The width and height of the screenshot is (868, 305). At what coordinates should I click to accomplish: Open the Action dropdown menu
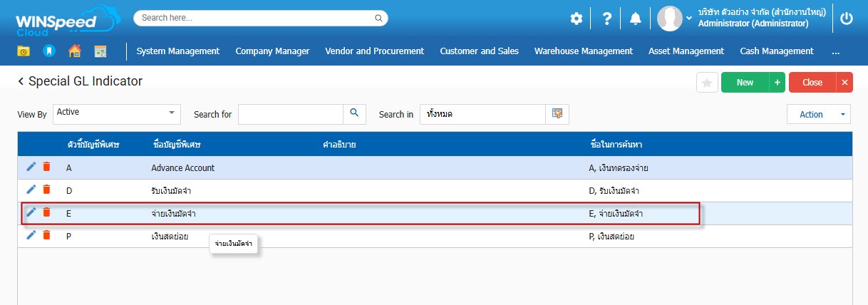click(818, 114)
